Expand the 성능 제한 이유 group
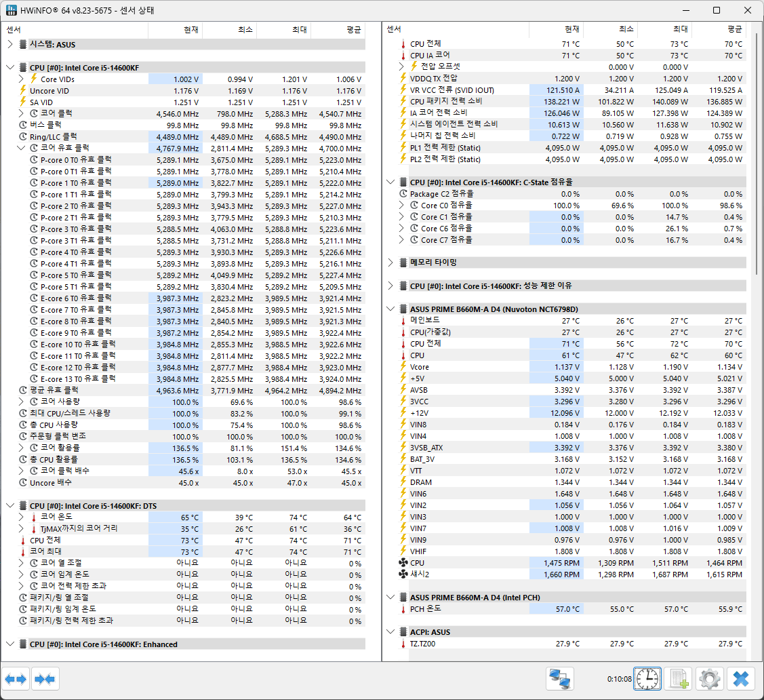The image size is (764, 700). [390, 286]
